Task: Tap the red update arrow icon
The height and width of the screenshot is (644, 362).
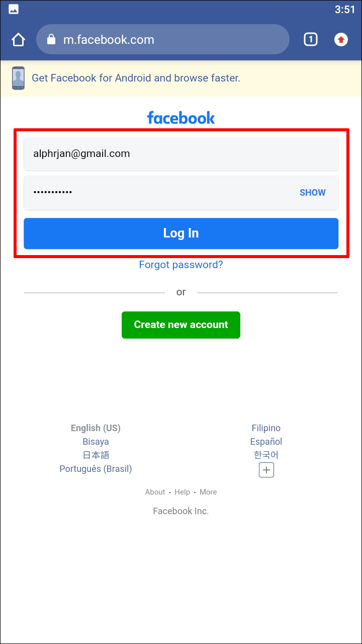Action: pos(341,39)
